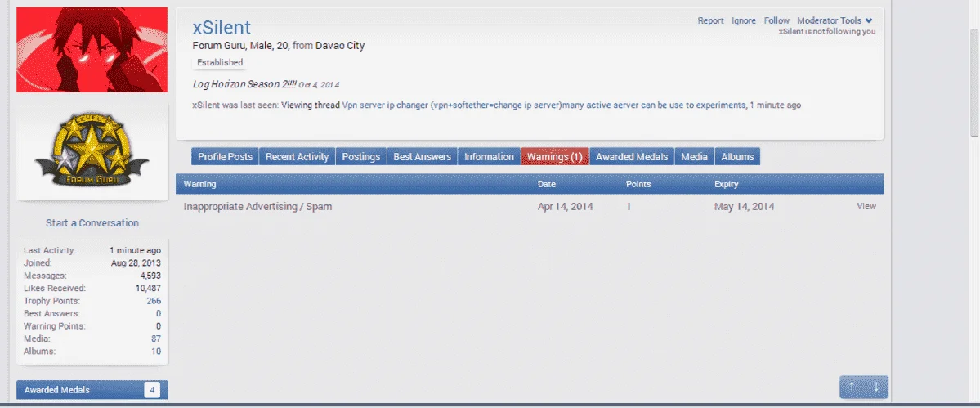The width and height of the screenshot is (980, 408).
Task: Open the Media count 87 link
Action: pyautogui.click(x=156, y=339)
